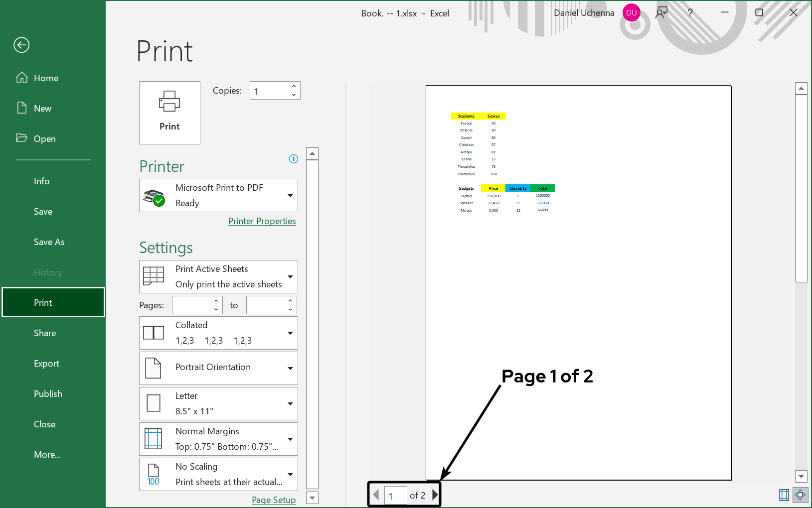Click the Help question mark icon
Image resolution: width=812 pixels, height=508 pixels.
point(690,13)
